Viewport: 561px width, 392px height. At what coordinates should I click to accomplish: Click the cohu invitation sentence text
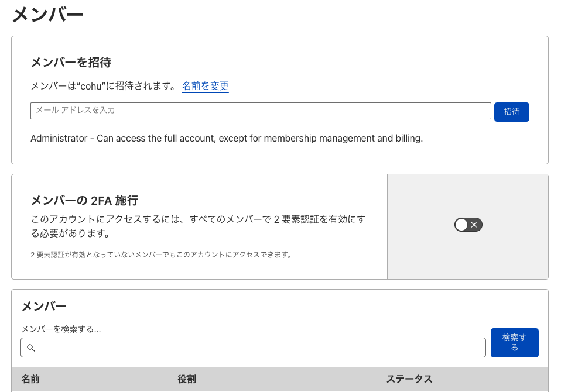[102, 86]
